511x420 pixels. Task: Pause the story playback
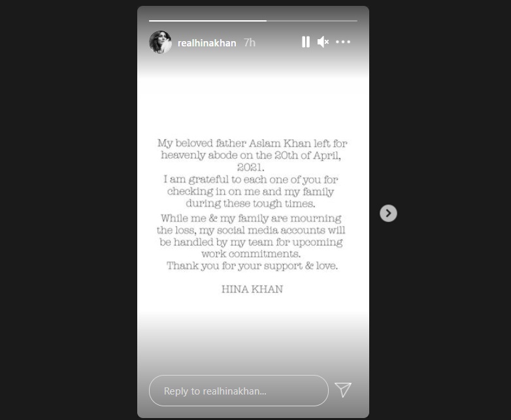[x=306, y=42]
